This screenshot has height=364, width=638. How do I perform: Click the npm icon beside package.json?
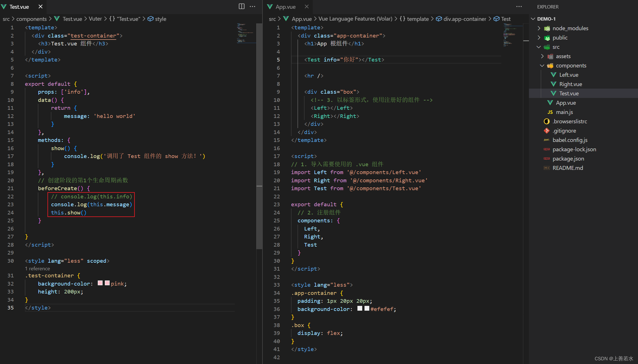(x=547, y=159)
